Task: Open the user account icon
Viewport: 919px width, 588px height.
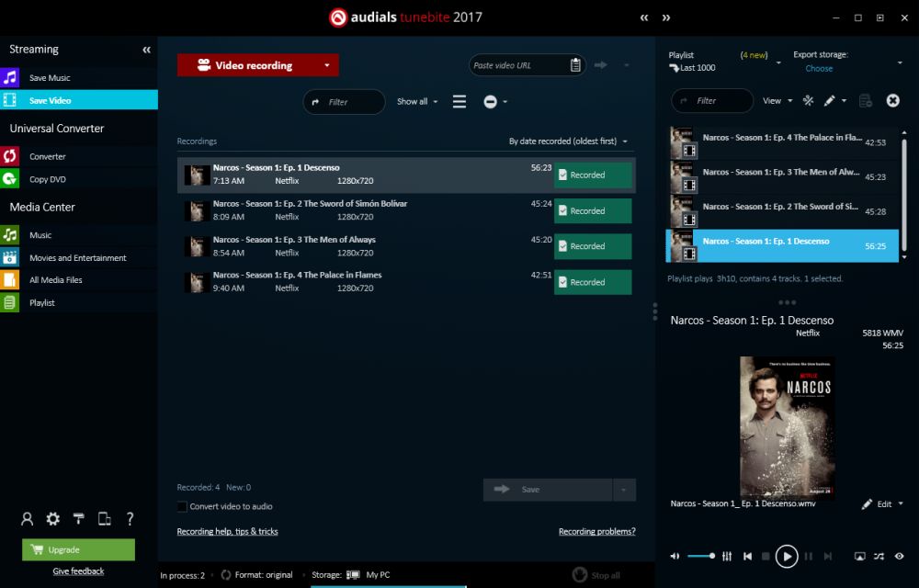Action: [27, 519]
